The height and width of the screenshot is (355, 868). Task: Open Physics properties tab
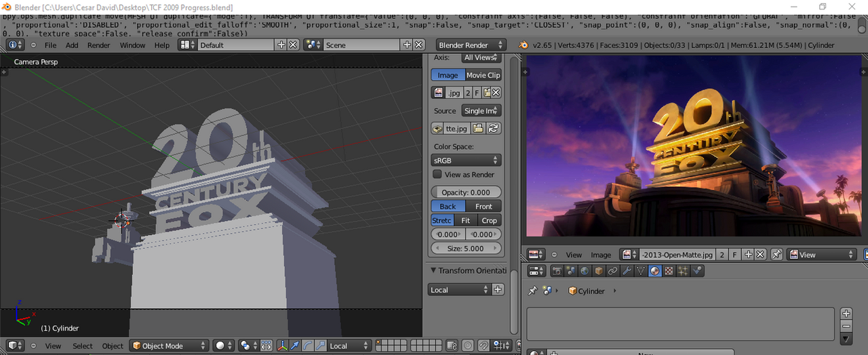(696, 271)
